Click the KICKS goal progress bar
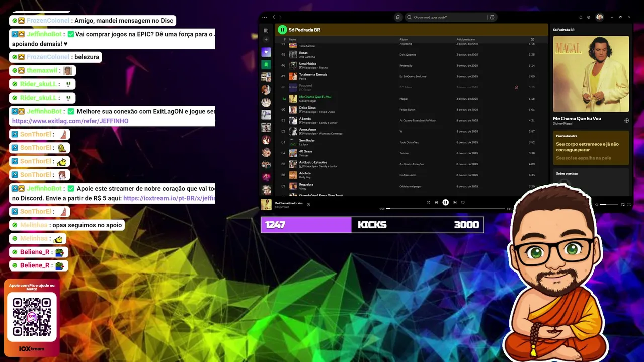Image resolution: width=644 pixels, height=362 pixels. coord(372,225)
